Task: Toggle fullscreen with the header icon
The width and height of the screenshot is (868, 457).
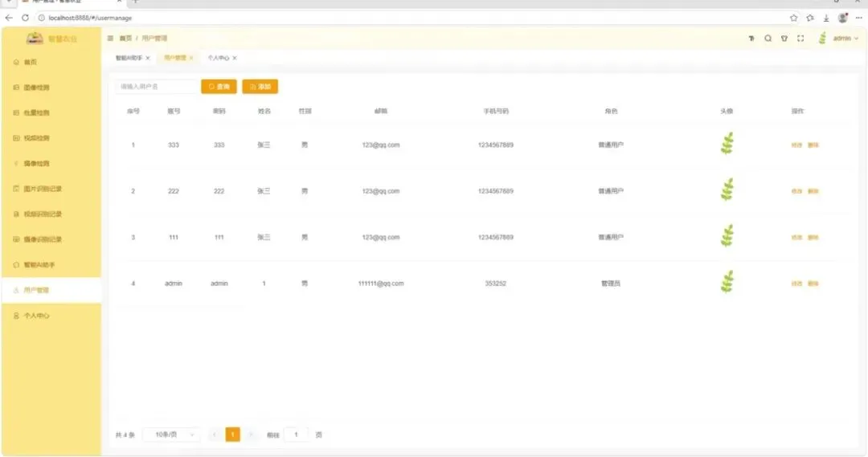Action: tap(800, 39)
